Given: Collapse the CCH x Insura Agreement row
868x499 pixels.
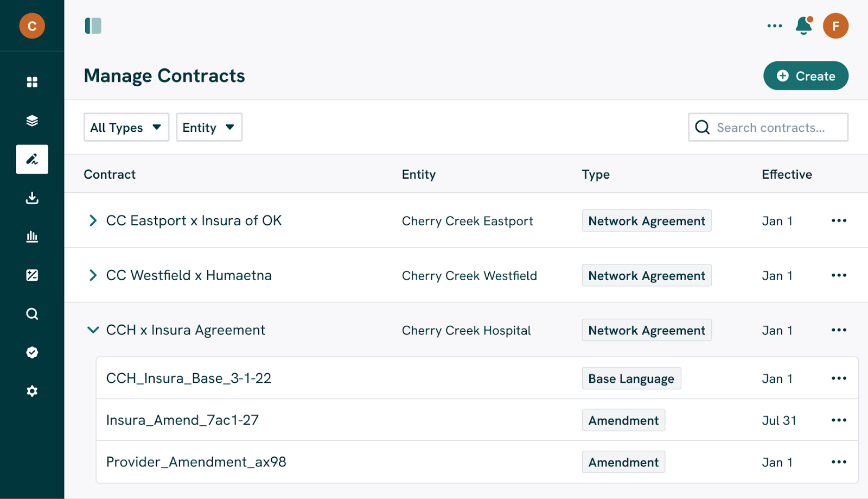Looking at the screenshot, I should coord(93,330).
